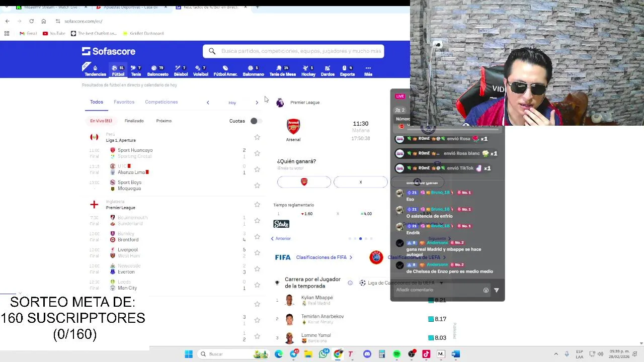
Task: Open the Premier League competition icon
Action: 280,103
